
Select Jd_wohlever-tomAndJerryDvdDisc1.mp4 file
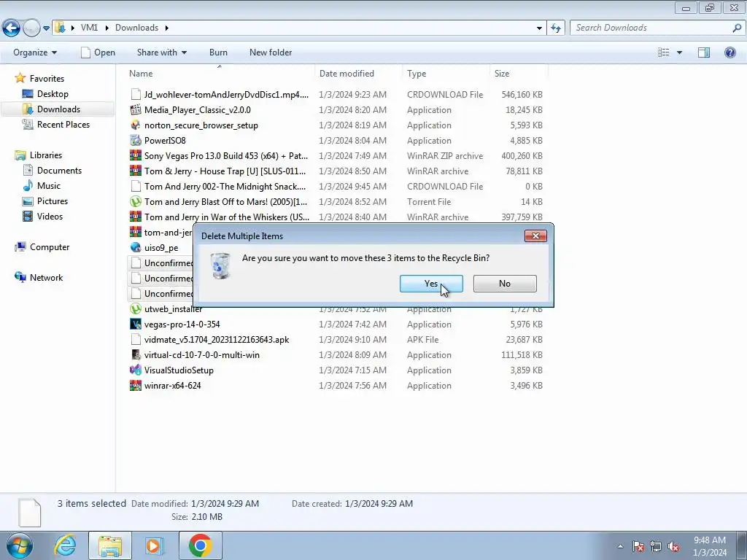click(x=226, y=95)
